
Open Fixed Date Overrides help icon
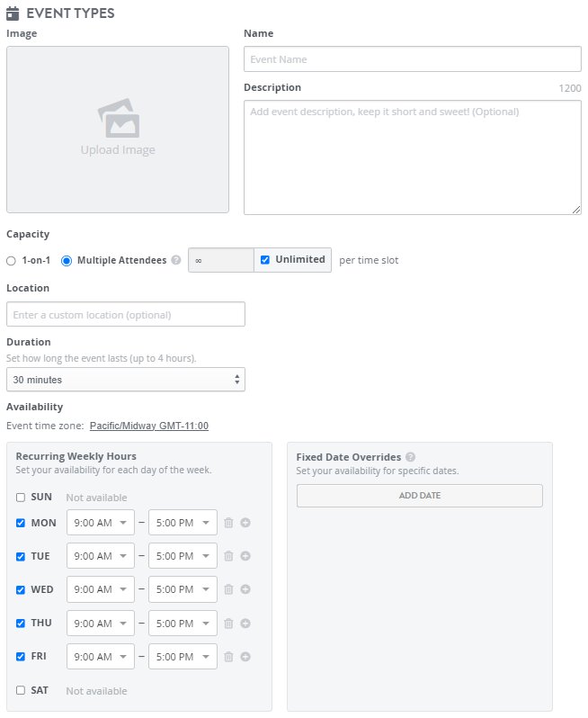(411, 457)
